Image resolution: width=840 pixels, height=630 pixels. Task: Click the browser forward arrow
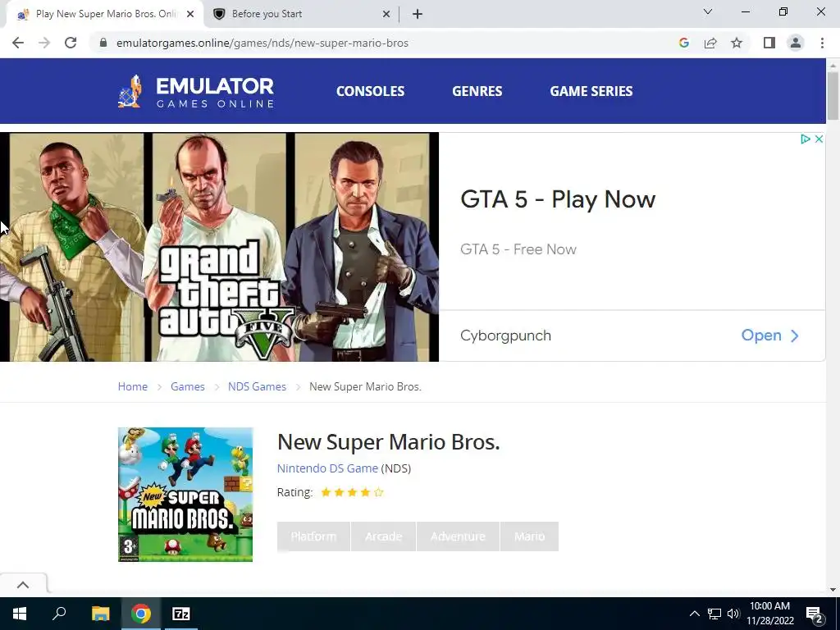[44, 43]
